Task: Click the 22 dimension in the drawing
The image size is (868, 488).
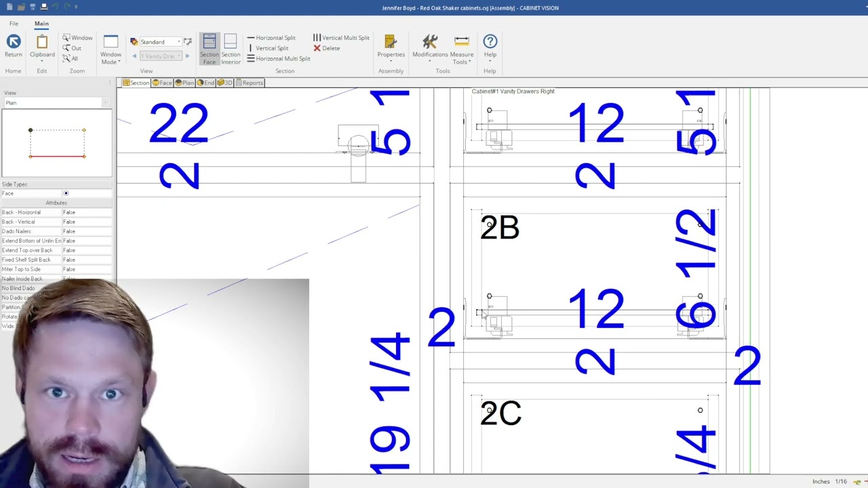Action: click(x=178, y=123)
